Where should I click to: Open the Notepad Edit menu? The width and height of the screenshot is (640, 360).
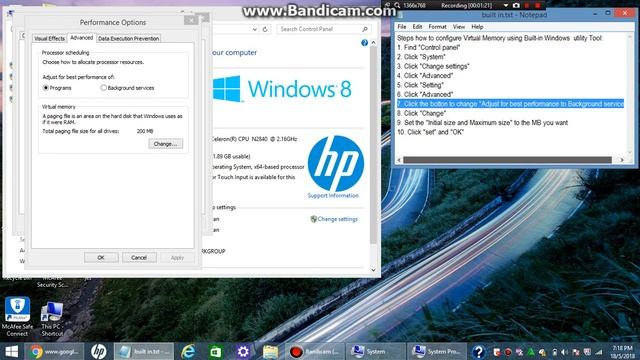[417, 27]
